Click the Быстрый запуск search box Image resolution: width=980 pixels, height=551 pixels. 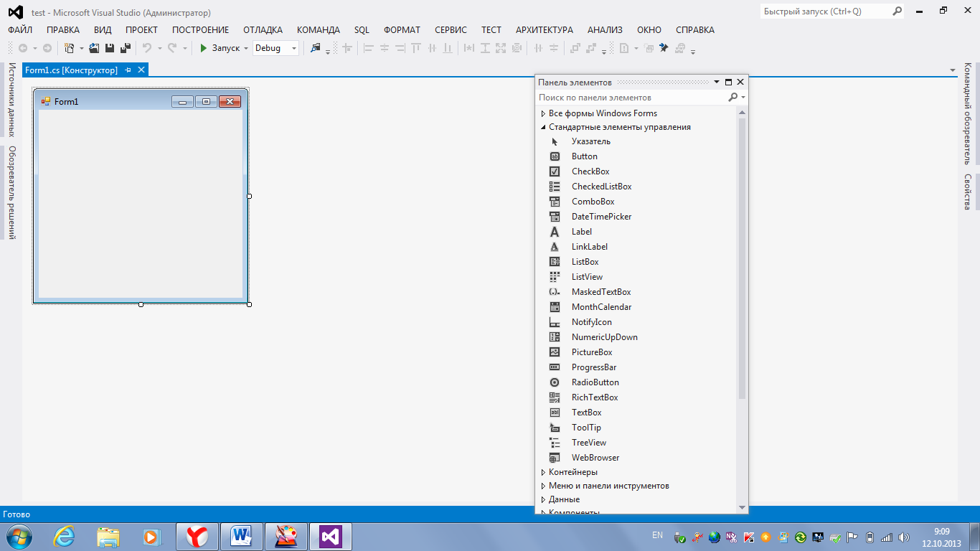tap(825, 11)
